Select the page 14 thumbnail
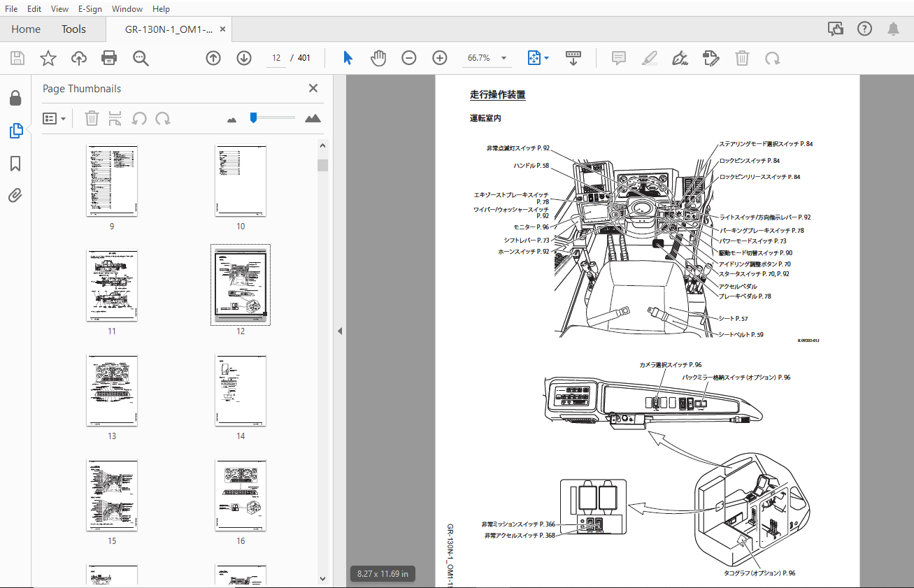914x588 pixels. click(x=241, y=390)
